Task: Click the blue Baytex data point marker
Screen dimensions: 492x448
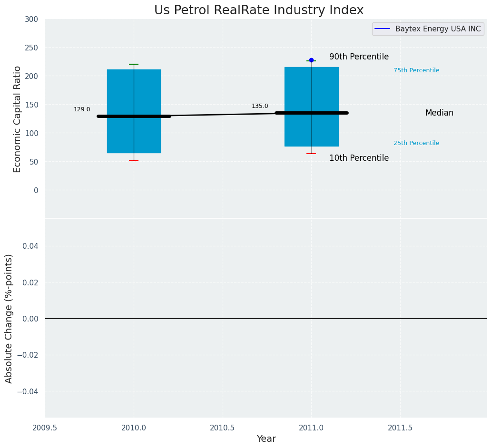Action: (311, 60)
